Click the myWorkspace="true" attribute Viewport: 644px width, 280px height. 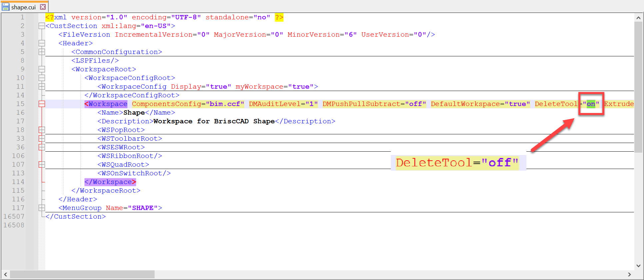tap(275, 87)
